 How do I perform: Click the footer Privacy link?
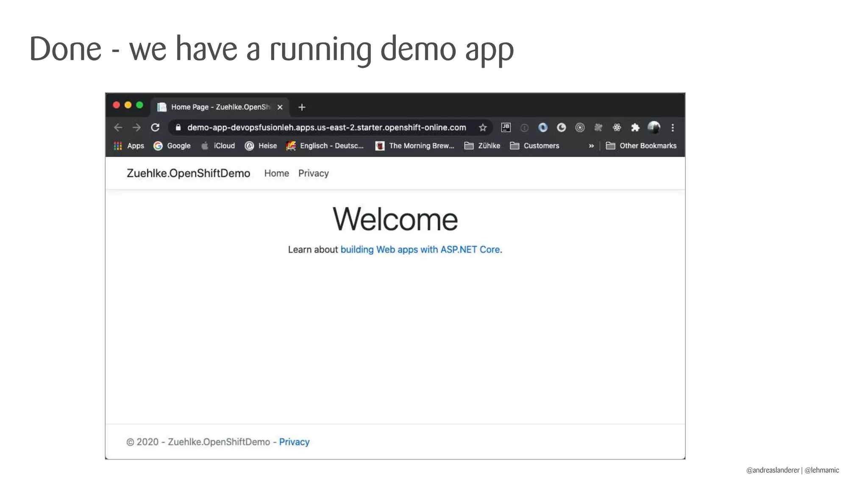click(x=294, y=442)
